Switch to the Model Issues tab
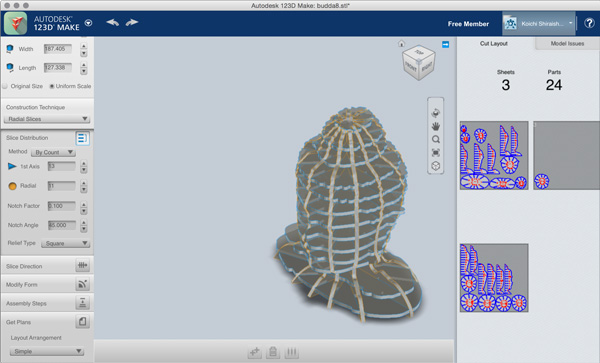Viewport: 600px width, 363px height. pyautogui.click(x=567, y=44)
